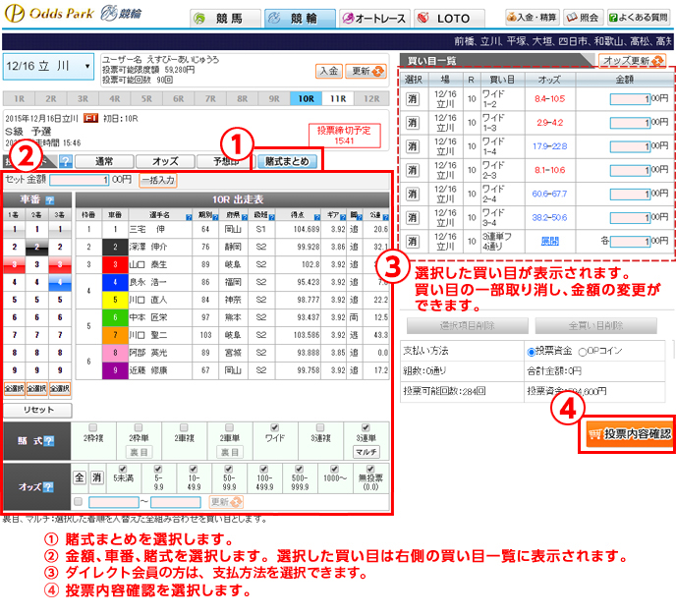676x616 pixels.
Task: Select the 10R race tab
Action: (x=307, y=98)
